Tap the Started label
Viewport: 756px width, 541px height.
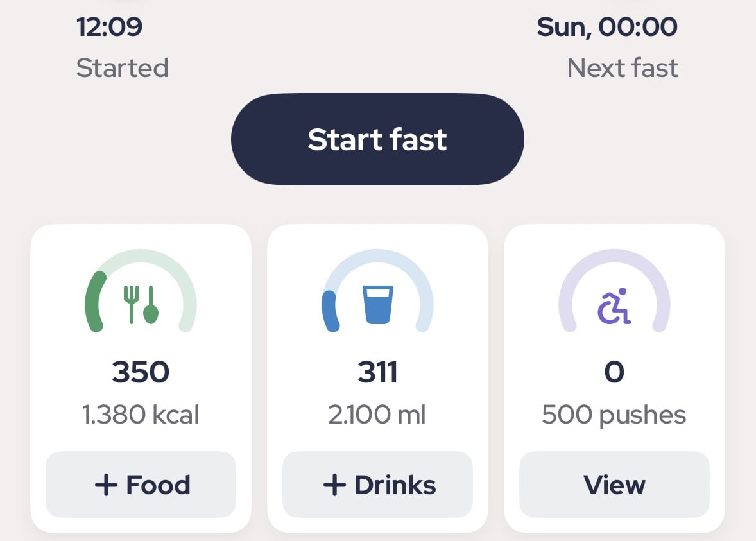(123, 68)
